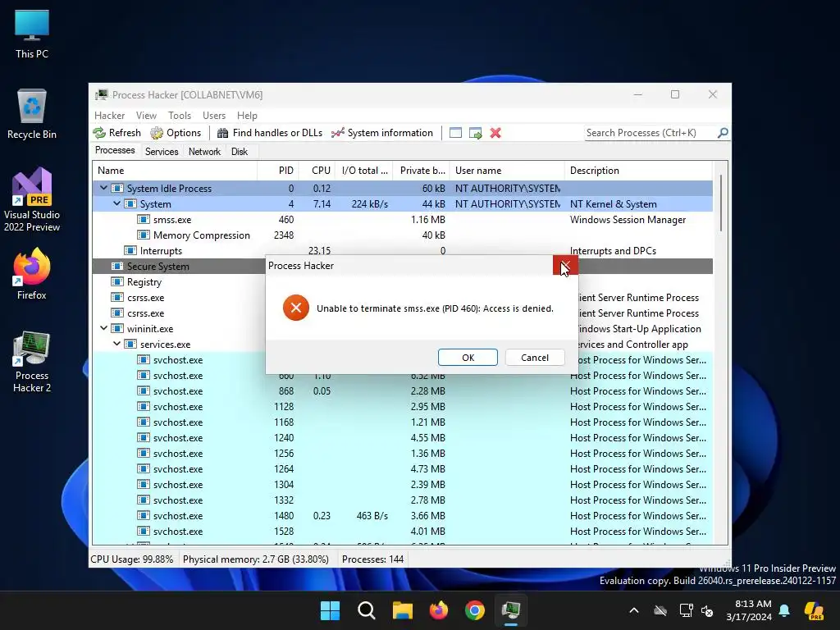Click the Refresh toolbar button
The image size is (840, 630).
[116, 133]
